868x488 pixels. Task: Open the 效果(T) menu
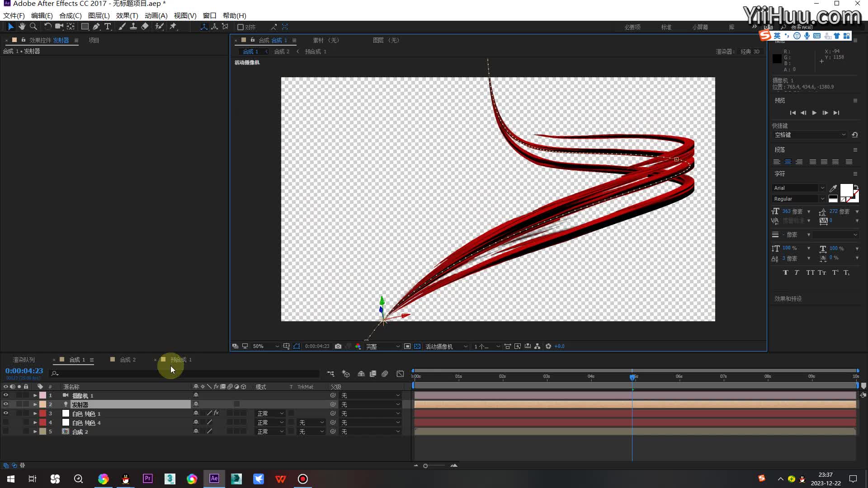click(127, 15)
